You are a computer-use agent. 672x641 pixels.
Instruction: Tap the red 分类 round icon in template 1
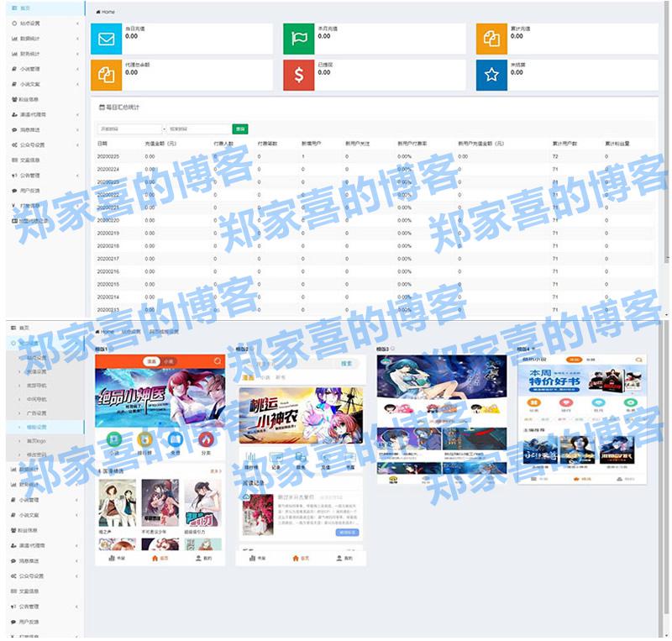coord(206,439)
